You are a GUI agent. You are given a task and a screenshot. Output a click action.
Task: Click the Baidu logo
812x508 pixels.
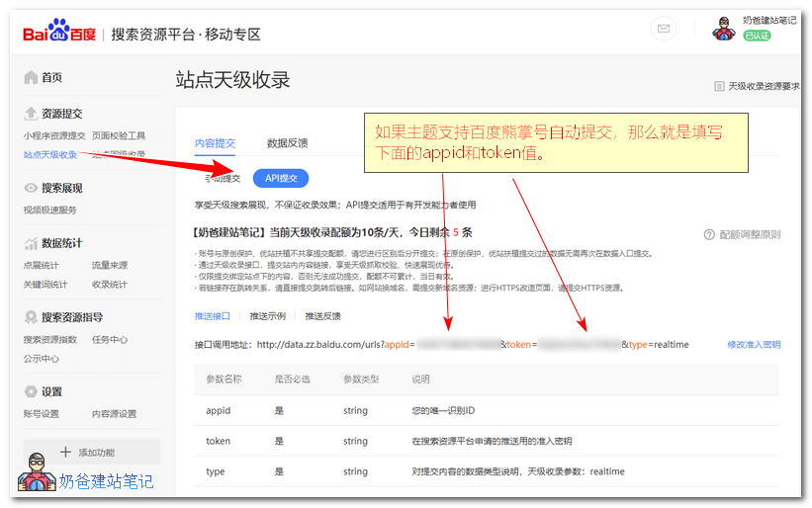point(59,34)
